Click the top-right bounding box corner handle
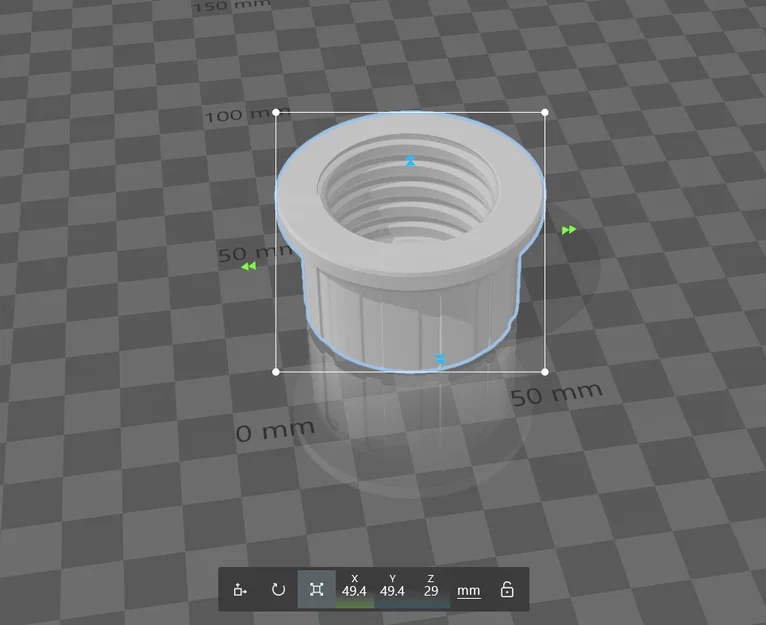Image resolution: width=766 pixels, height=625 pixels. coord(545,112)
